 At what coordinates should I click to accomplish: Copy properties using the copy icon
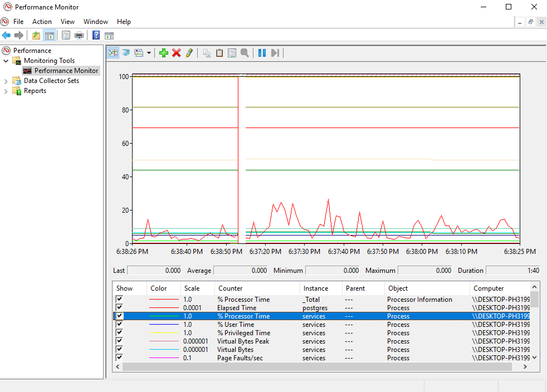pyautogui.click(x=207, y=52)
